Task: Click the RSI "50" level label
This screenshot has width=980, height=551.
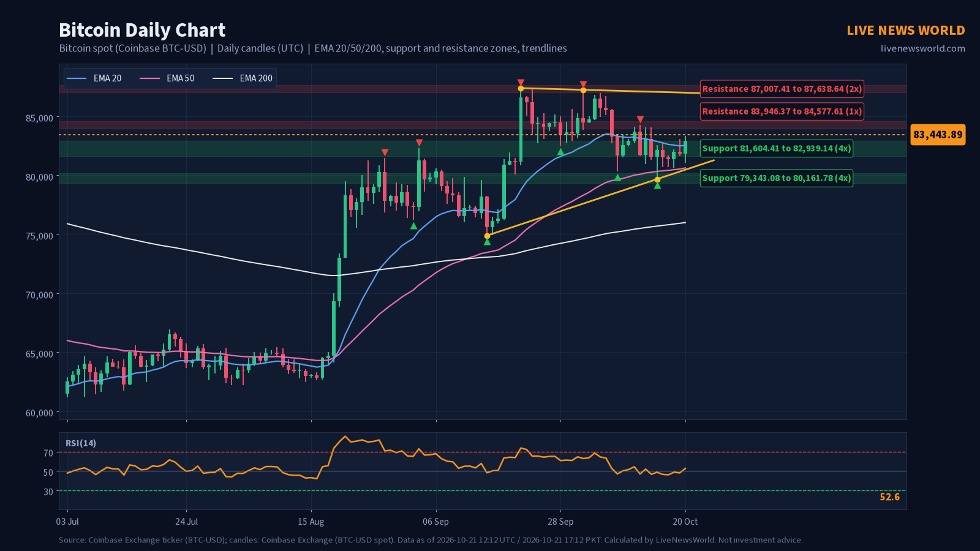Action: pos(48,472)
